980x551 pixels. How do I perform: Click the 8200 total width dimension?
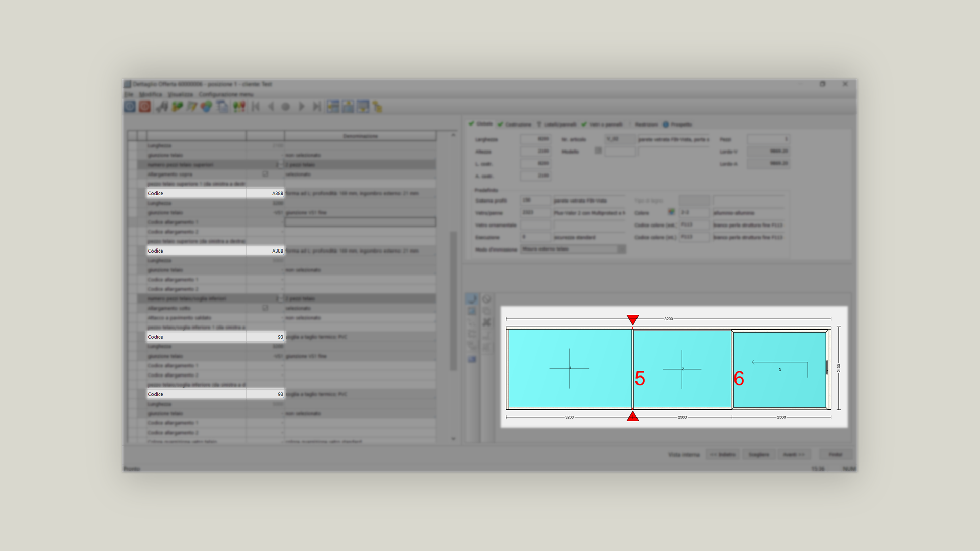click(669, 319)
